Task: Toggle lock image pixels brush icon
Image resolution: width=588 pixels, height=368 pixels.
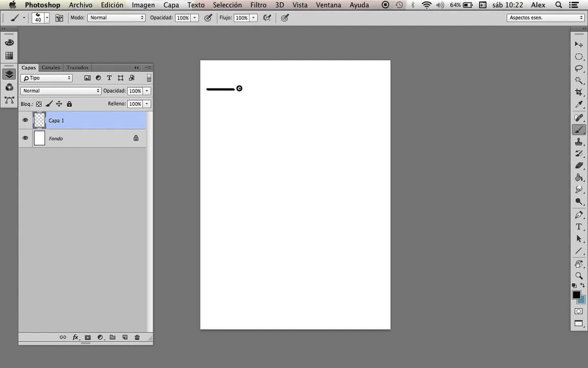Action: pyautogui.click(x=49, y=104)
